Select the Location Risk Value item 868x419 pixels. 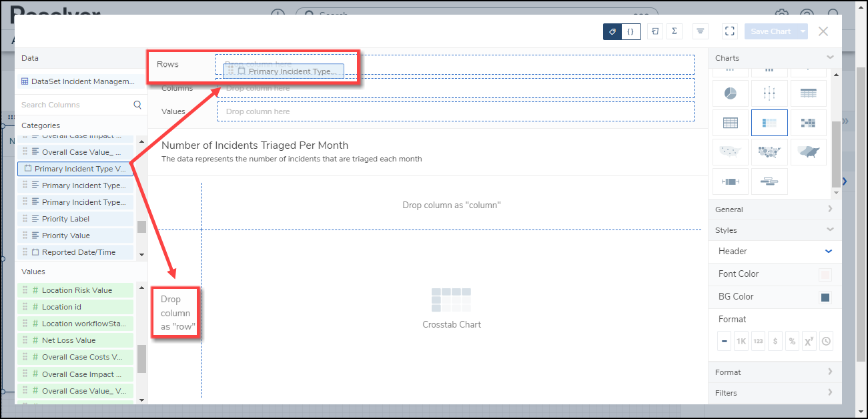75,290
